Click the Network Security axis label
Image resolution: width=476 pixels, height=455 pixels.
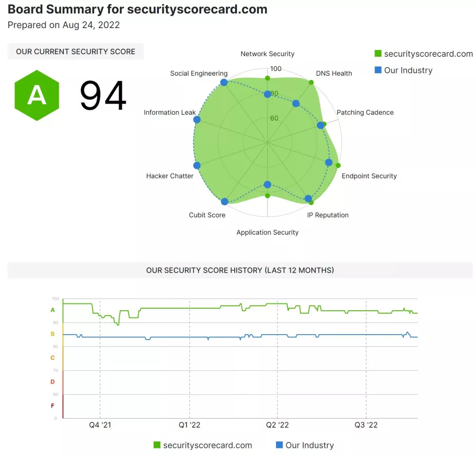[x=268, y=54]
